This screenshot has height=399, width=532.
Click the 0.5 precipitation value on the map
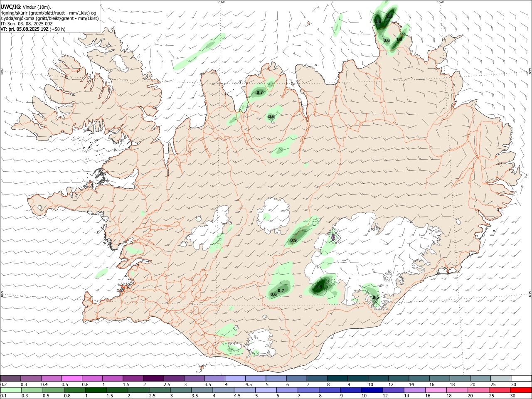[376, 297]
